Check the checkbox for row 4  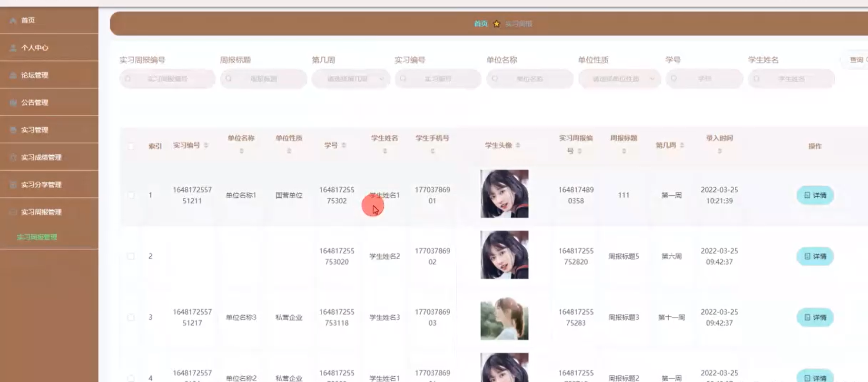(131, 378)
